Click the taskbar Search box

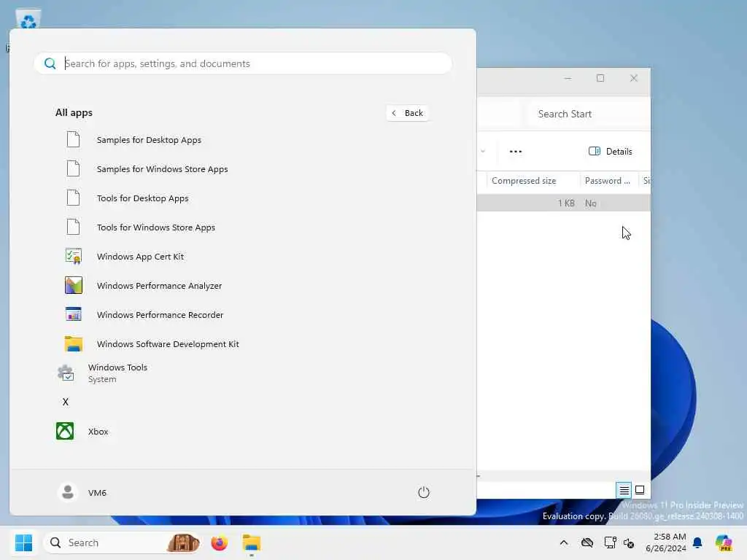coord(122,542)
